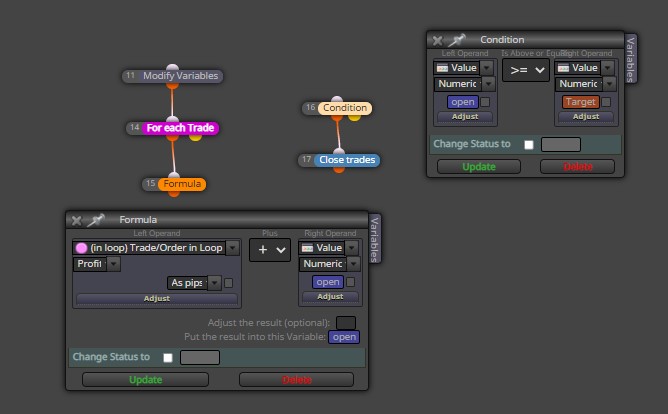Open the >= comparison operator dropdown

[526, 70]
